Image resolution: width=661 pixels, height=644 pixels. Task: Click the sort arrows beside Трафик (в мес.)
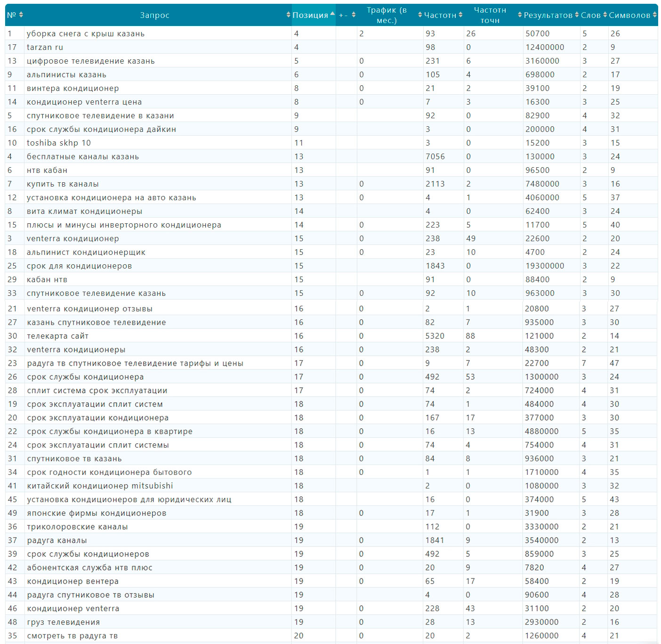pos(420,15)
